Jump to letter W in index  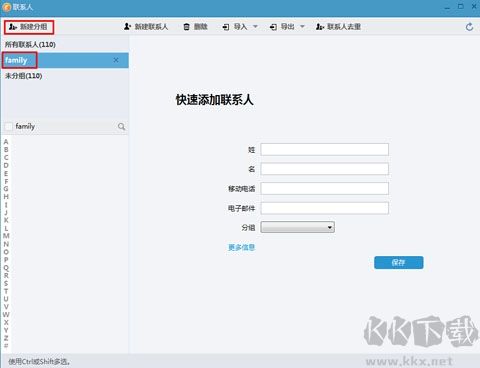point(6,315)
